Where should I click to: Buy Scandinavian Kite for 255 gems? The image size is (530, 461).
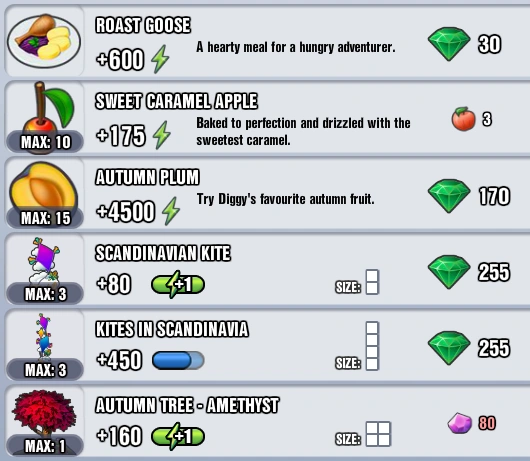pyautogui.click(x=469, y=272)
